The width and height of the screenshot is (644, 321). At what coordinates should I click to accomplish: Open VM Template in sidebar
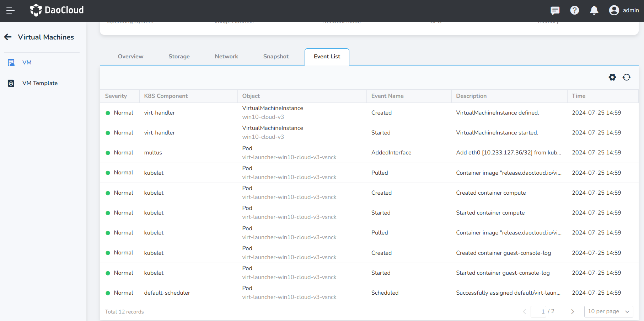[x=40, y=83]
